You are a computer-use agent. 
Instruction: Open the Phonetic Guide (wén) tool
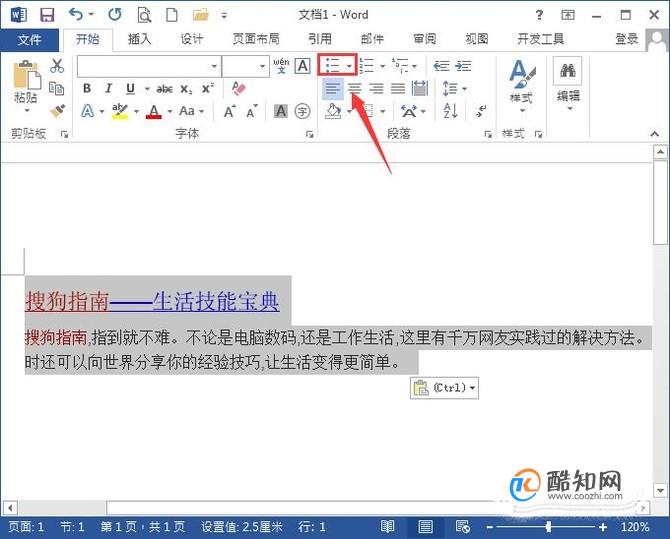coord(281,66)
